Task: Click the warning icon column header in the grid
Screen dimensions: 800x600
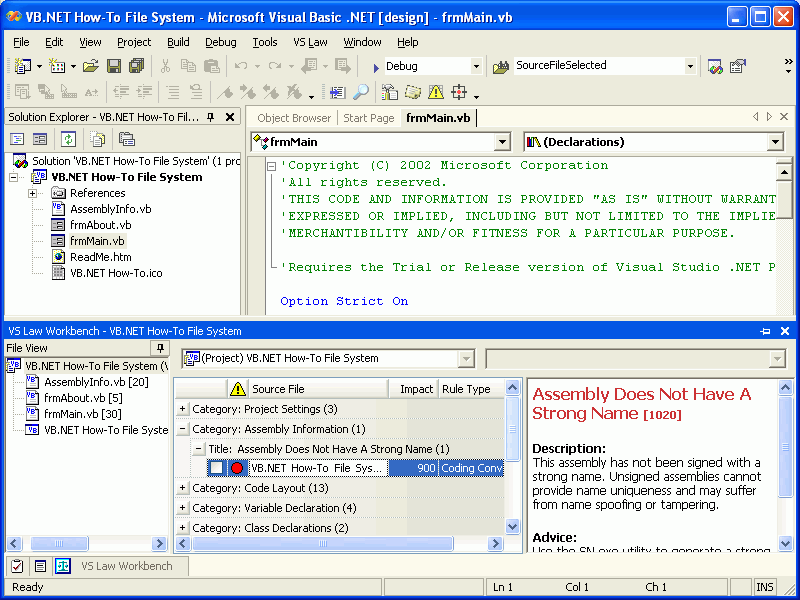Action: tap(238, 389)
